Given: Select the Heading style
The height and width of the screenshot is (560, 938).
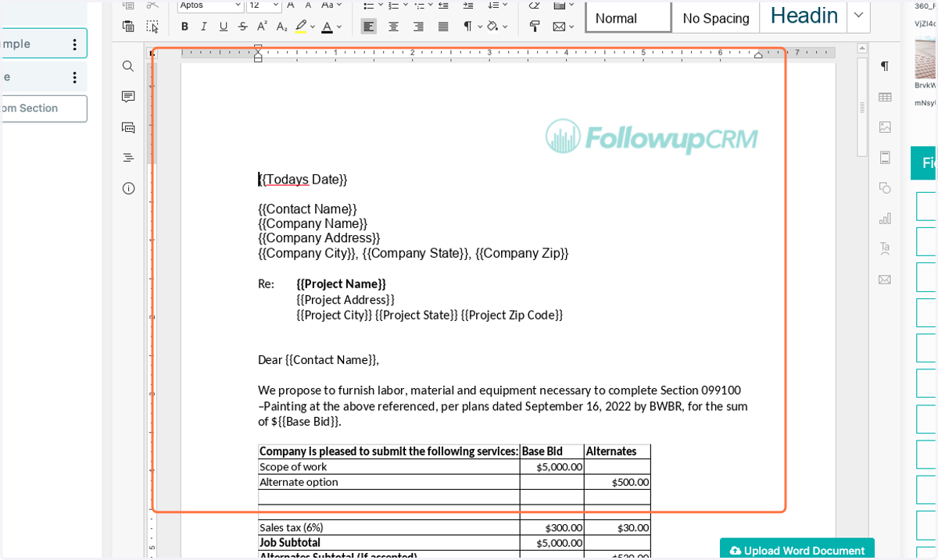Looking at the screenshot, I should (x=804, y=17).
